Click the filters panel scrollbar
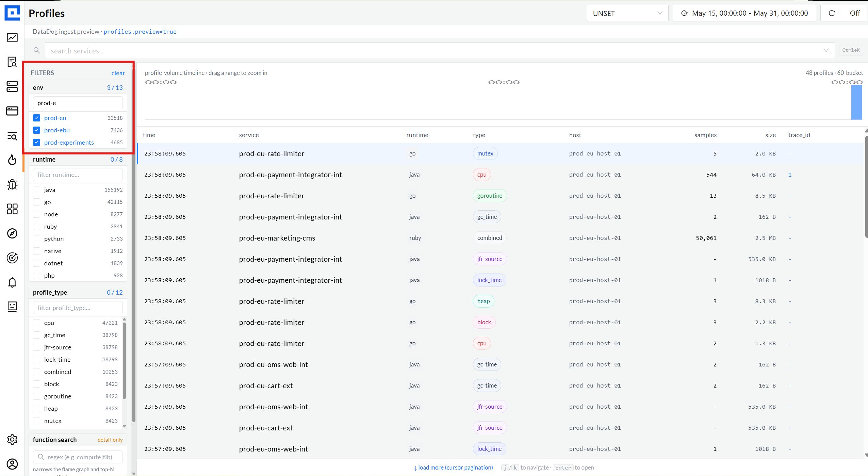Screen dimensions: 868x476 [x=134, y=245]
